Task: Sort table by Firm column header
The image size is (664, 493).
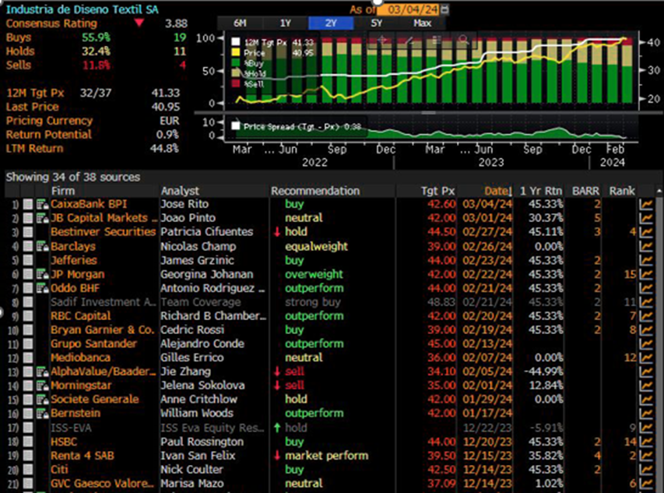Action: point(63,191)
